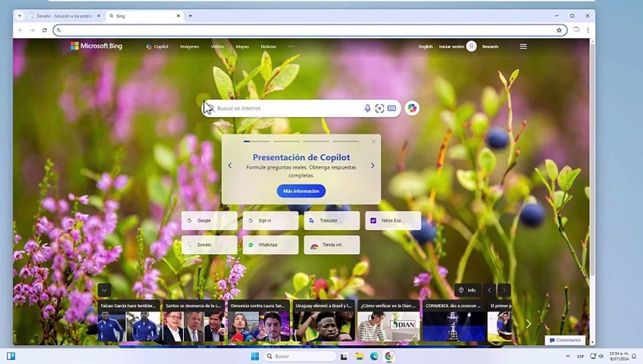643x364 pixels.
Task: Open Falcao García news card
Action: 129,321
